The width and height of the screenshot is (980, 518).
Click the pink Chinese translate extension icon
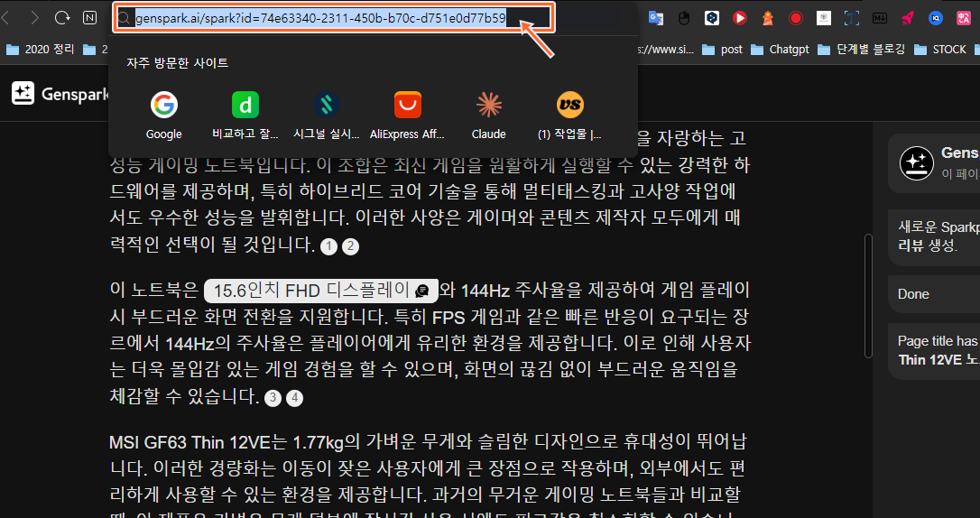click(x=963, y=18)
